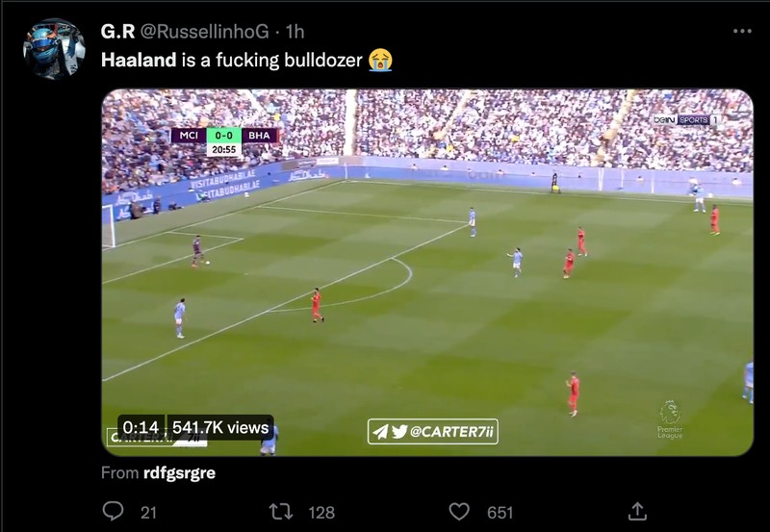Click the 651 likes count
This screenshot has width=770, height=532.
[x=500, y=513]
